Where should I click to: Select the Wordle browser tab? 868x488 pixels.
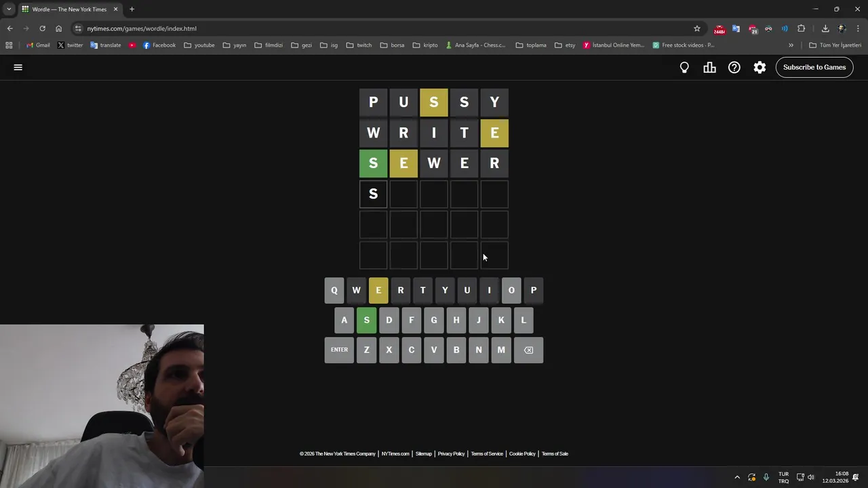click(x=69, y=9)
